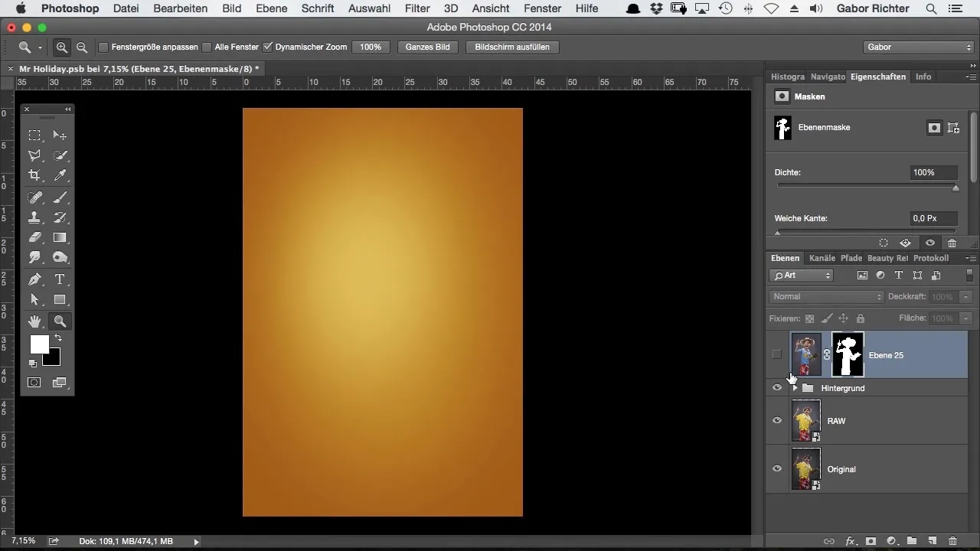Open the Filter menu

click(x=417, y=8)
